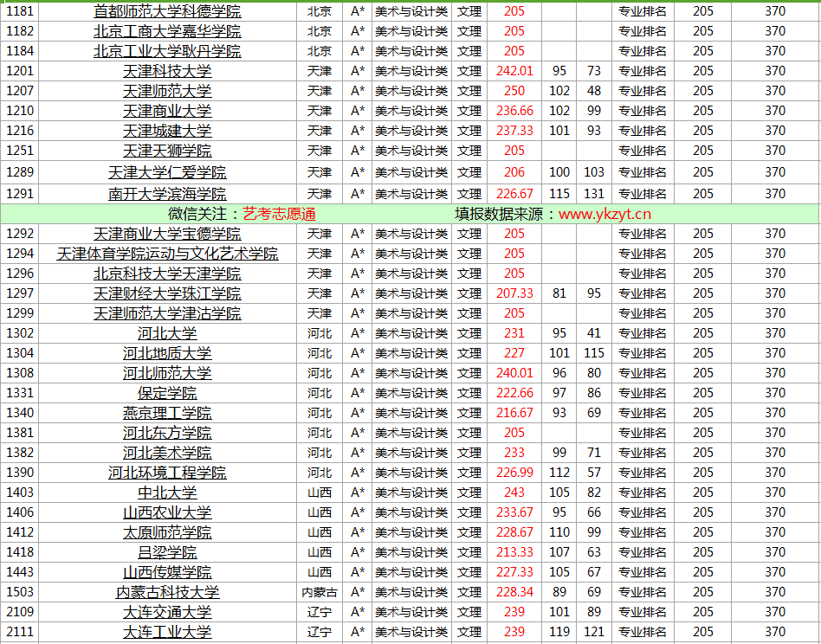Open the 河北环境工程学院 link
821x644 pixels.
[x=167, y=473]
